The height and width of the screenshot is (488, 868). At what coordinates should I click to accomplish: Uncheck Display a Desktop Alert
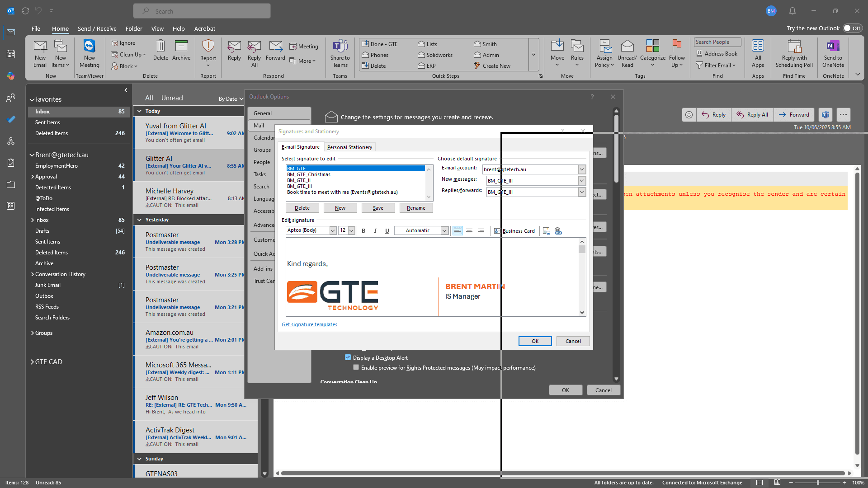[x=348, y=357]
